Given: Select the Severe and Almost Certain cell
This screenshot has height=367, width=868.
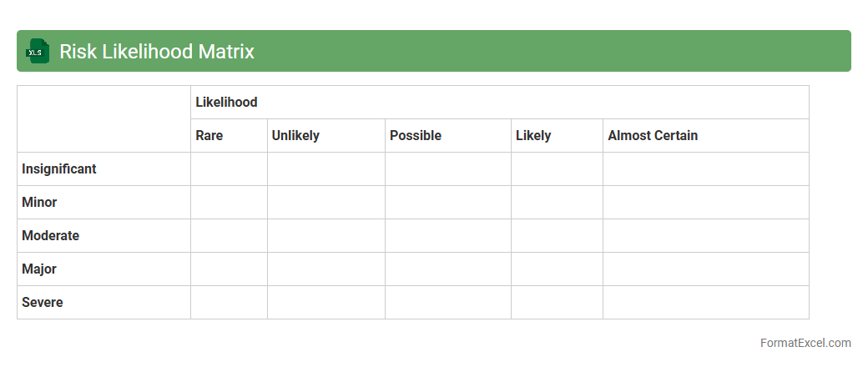Looking at the screenshot, I should (705, 303).
